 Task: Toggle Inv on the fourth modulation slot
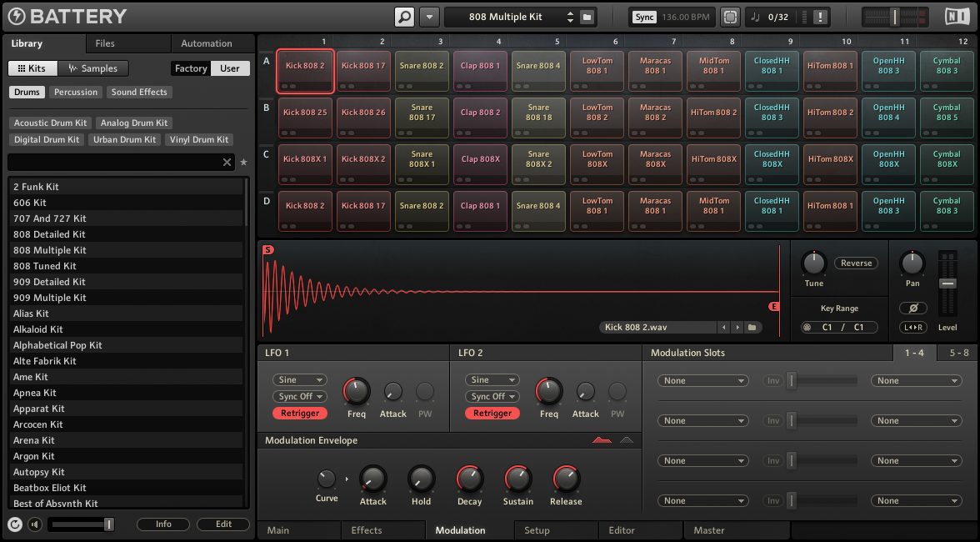(x=773, y=501)
